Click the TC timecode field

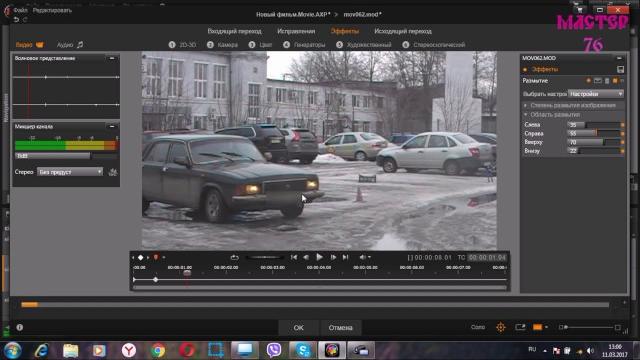pos(487,258)
